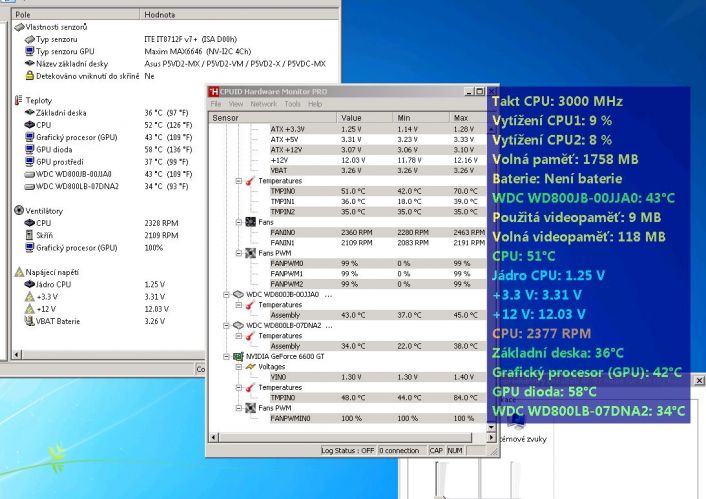Click the Ventilátory fan section icon
The width and height of the screenshot is (706, 499).
pos(19,210)
